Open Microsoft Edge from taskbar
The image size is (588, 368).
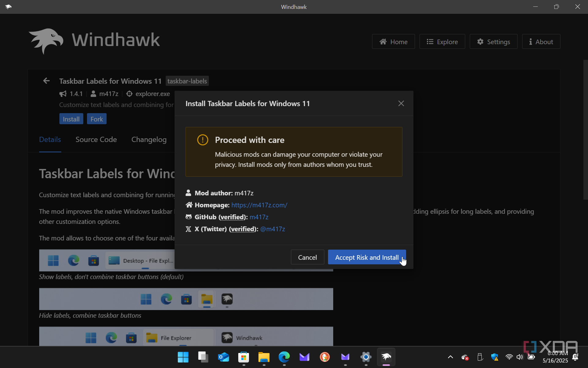pos(284,357)
